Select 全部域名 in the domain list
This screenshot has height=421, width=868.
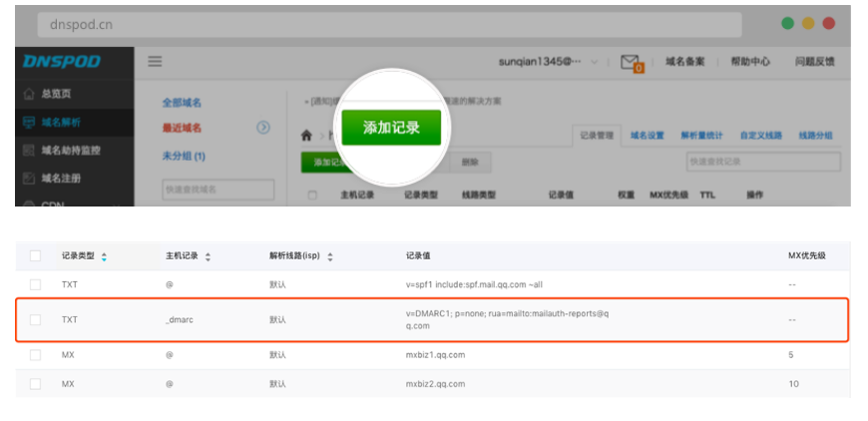(x=182, y=103)
